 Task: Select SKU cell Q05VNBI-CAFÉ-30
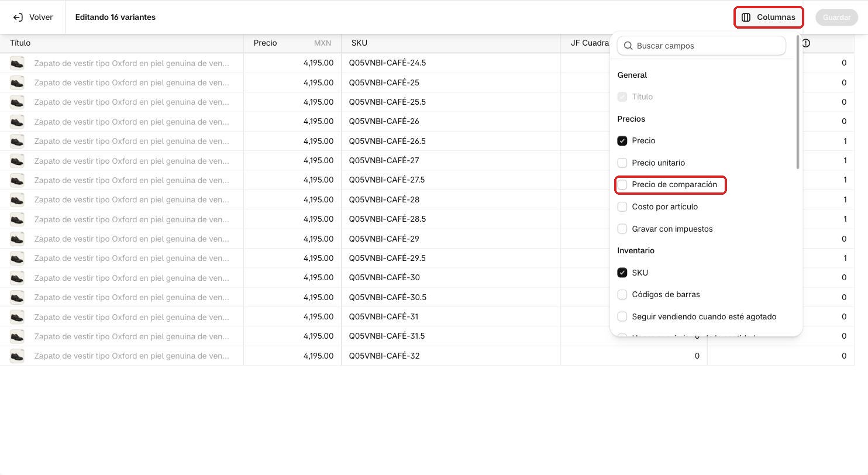451,278
